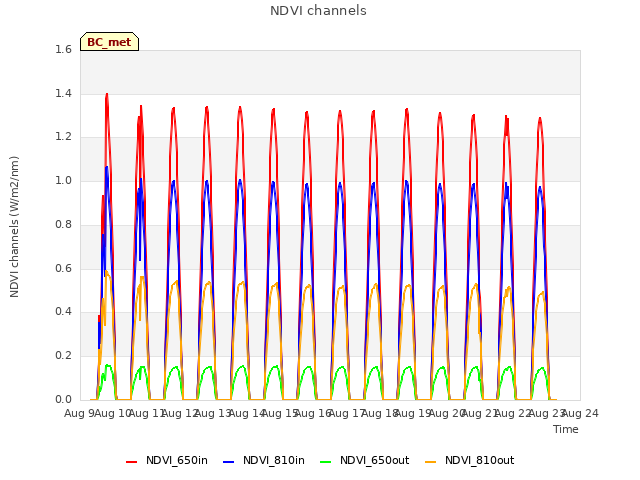Click the blue NDVI_810in legend swatch
The width and height of the screenshot is (640, 480).
click(229, 462)
